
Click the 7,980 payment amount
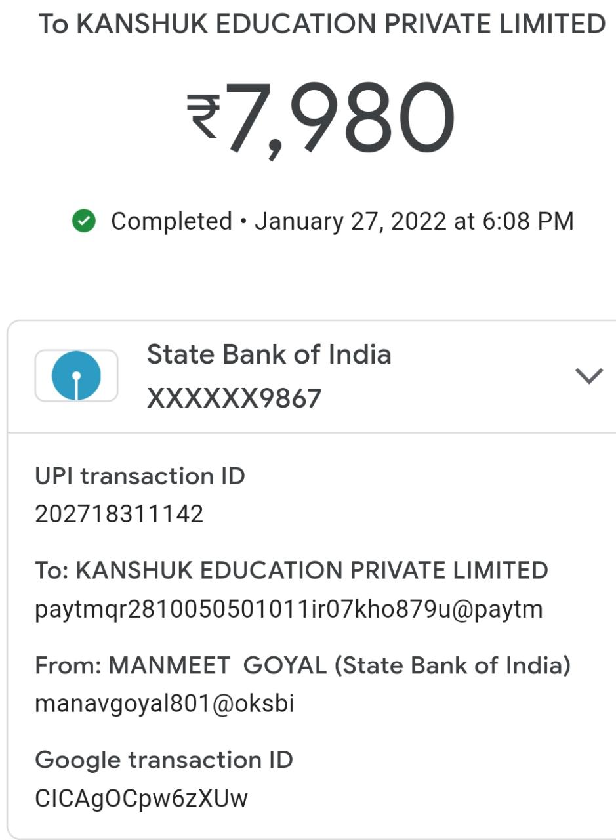[340, 118]
